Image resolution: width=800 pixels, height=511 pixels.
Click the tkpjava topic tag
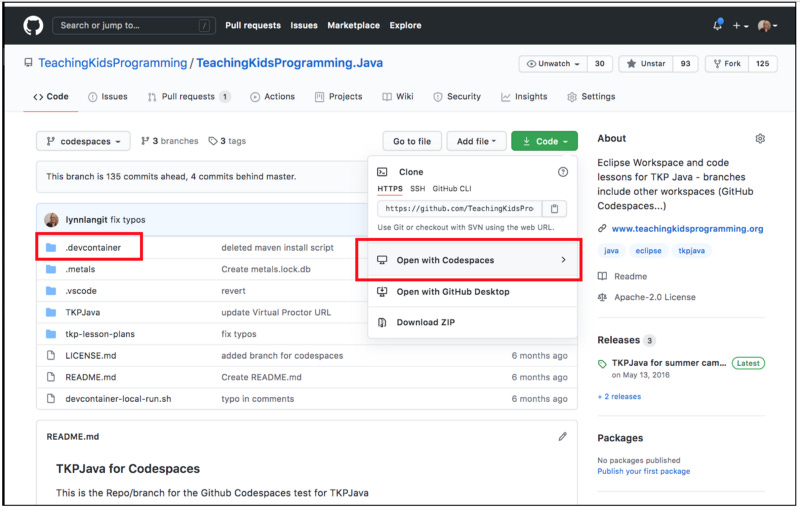click(x=691, y=251)
